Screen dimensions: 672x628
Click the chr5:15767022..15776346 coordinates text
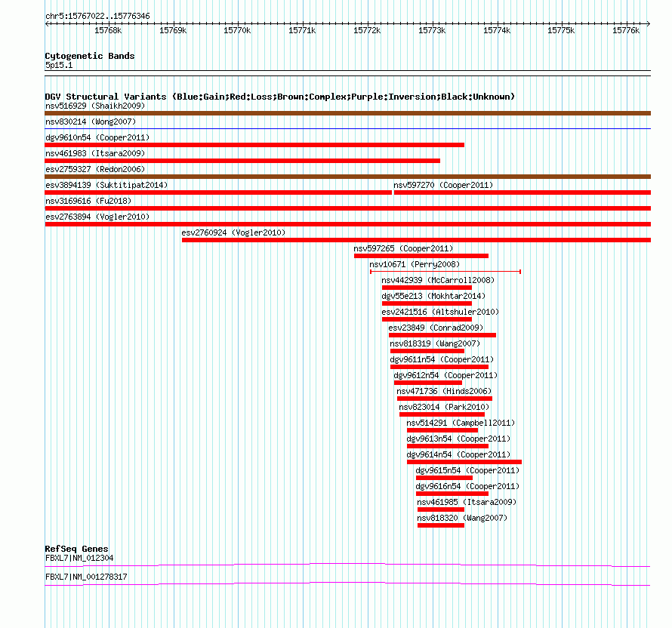tap(97, 17)
